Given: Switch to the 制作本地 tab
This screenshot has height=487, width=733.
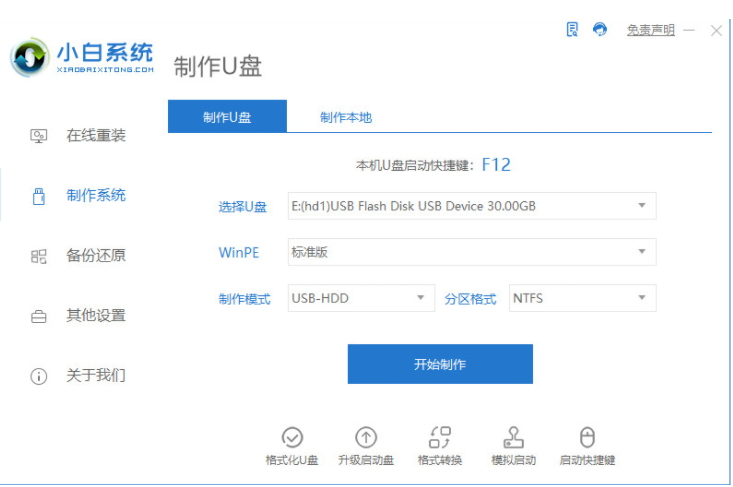Looking at the screenshot, I should click(x=346, y=117).
